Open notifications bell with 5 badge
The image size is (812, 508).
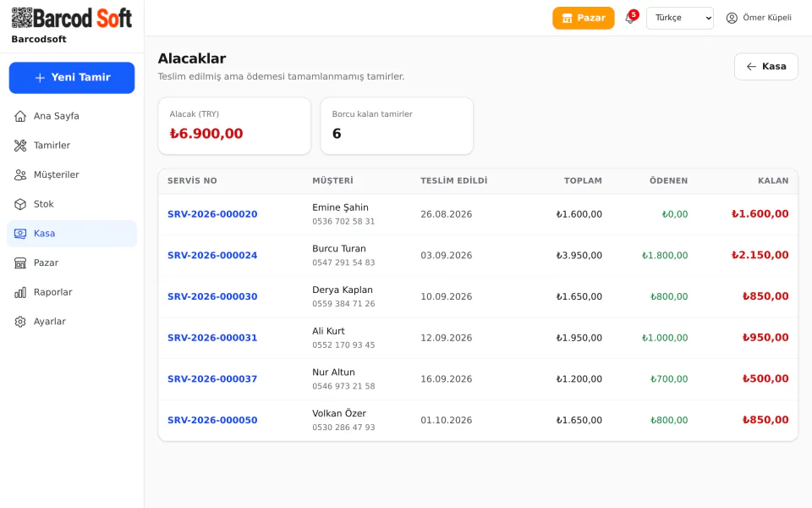(629, 18)
